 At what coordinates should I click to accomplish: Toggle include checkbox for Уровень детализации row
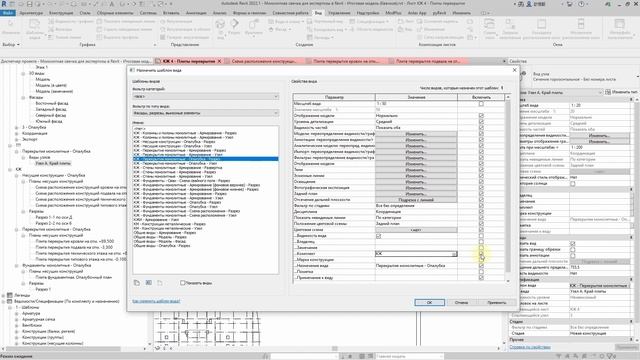pos(481,122)
